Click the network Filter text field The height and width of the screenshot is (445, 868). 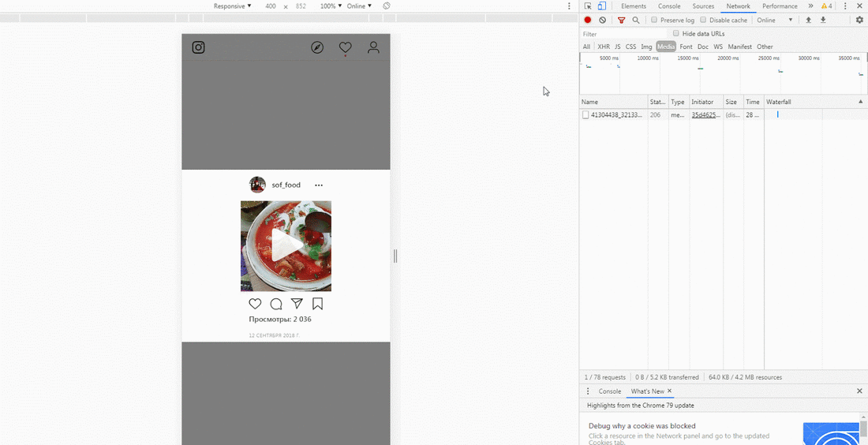(x=623, y=34)
